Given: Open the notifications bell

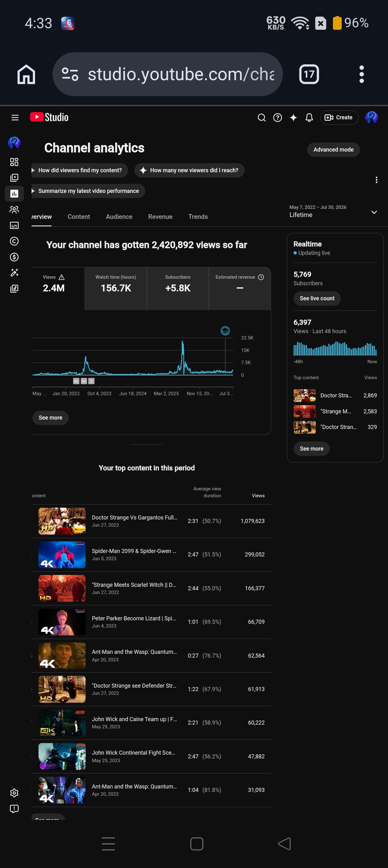Looking at the screenshot, I should coord(309,117).
